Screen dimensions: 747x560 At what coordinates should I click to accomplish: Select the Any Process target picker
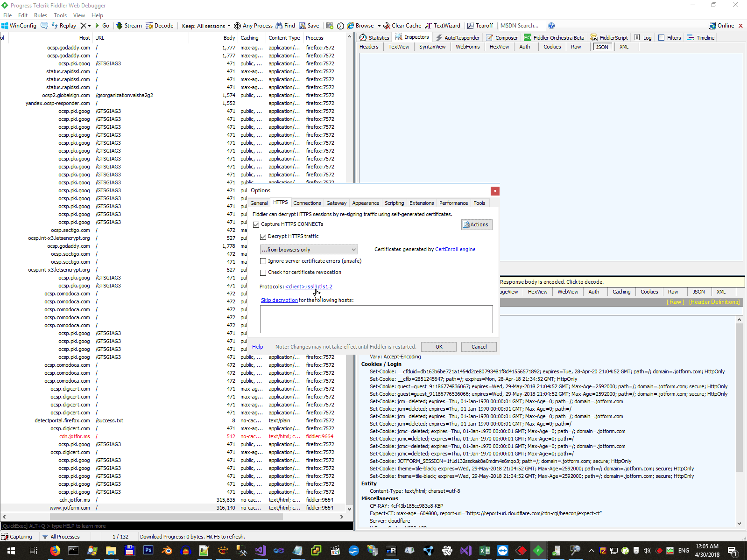(x=253, y=26)
